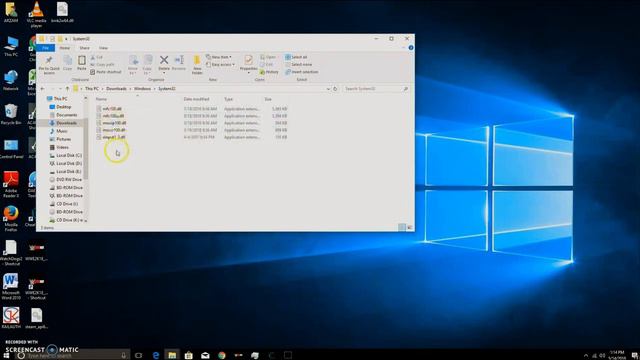
Task: Switch to the Share ribbon tab
Action: (x=84, y=48)
